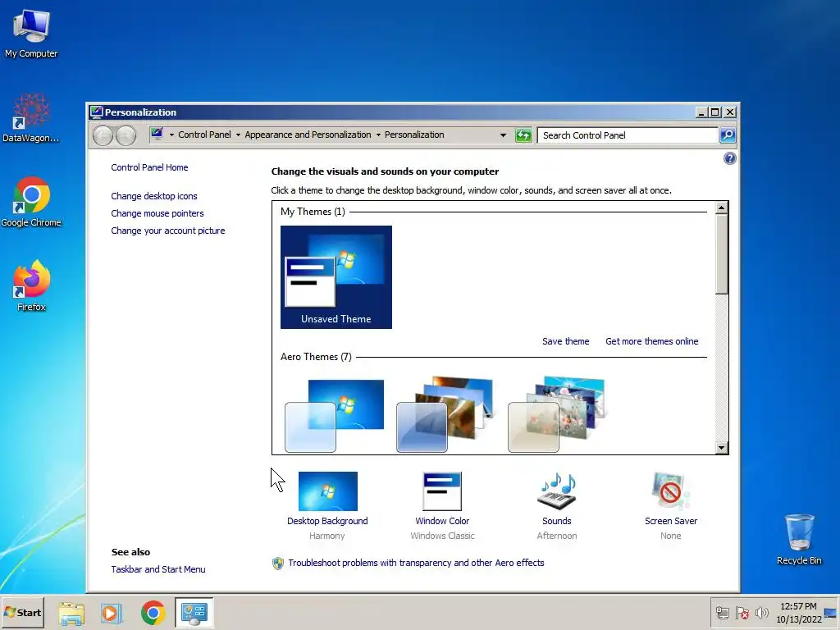840x630 pixels.
Task: Click the Control Panel taskbar button
Action: [x=194, y=613]
